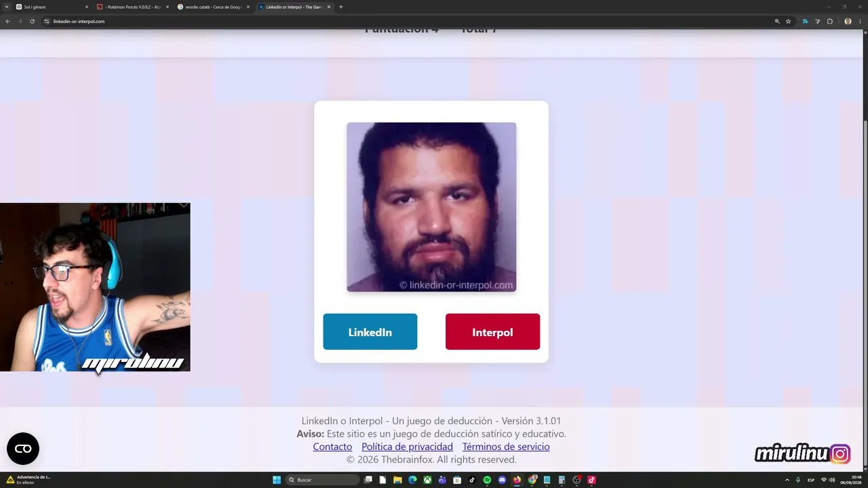This screenshot has width=868, height=488.
Task: Open the Términos de servicio link
Action: [x=506, y=447]
